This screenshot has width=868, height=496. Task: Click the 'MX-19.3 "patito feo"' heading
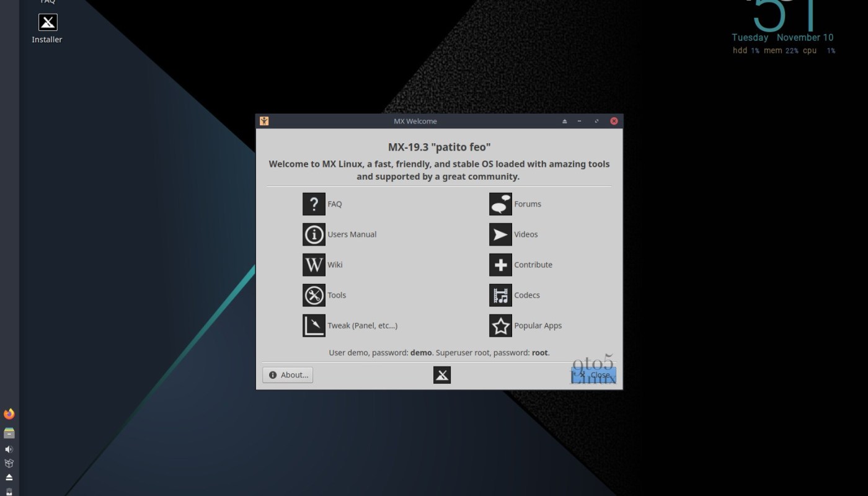[x=439, y=148]
